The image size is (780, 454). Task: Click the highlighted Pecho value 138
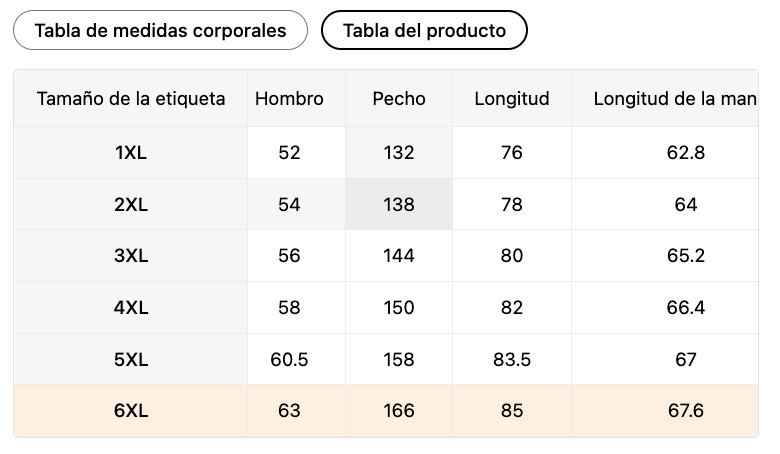[x=399, y=205]
